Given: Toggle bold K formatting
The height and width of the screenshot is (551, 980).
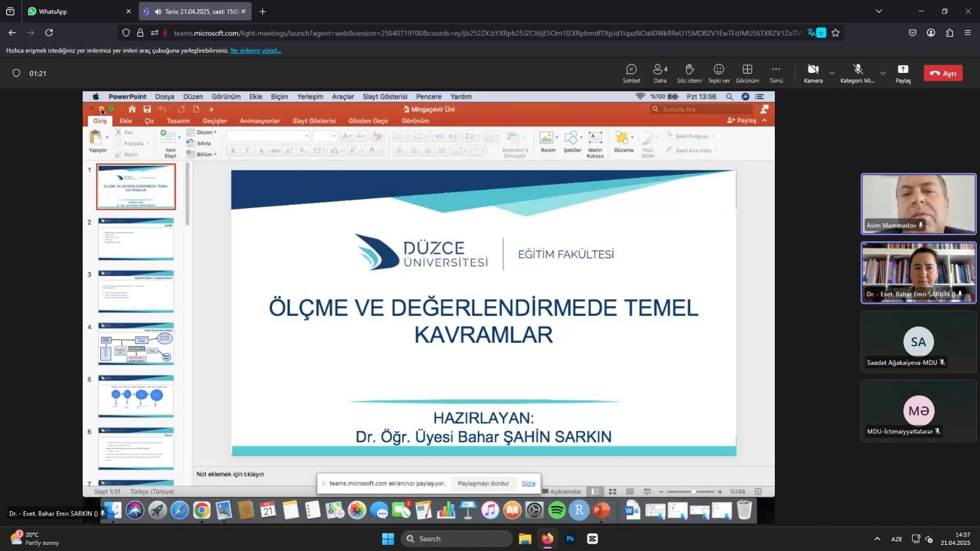Looking at the screenshot, I should pyautogui.click(x=233, y=150).
